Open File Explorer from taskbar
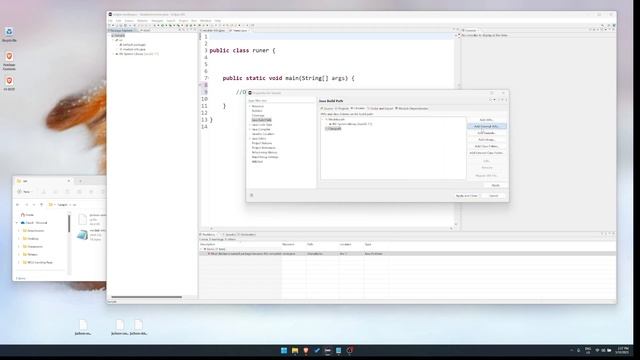 click(295, 350)
